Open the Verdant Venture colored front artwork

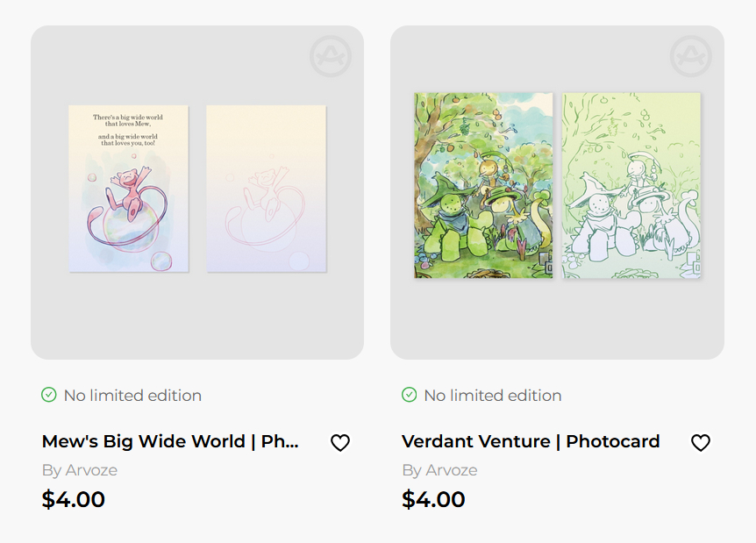[x=483, y=185]
